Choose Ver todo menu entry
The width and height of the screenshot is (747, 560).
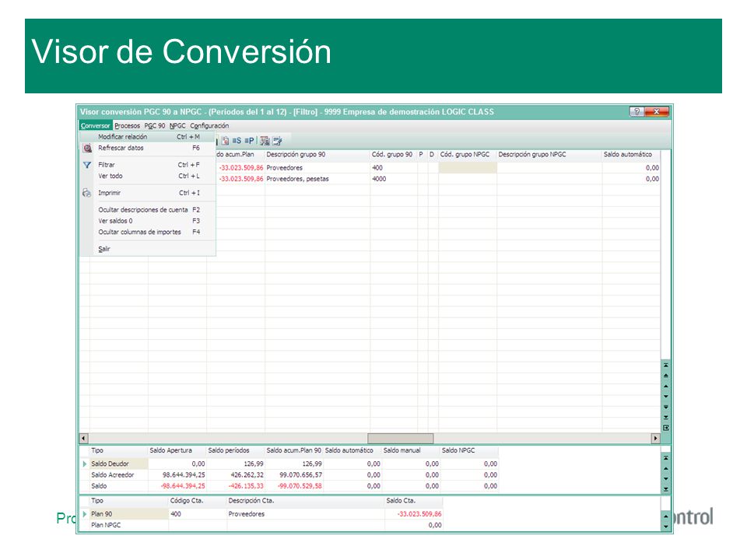point(149,177)
